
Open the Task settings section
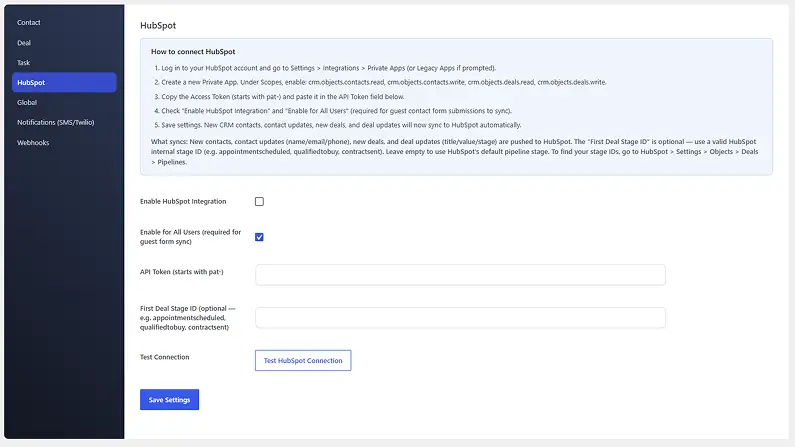[x=23, y=62]
